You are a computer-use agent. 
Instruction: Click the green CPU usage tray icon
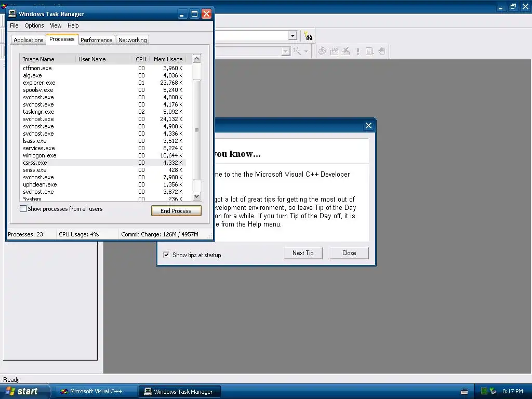click(x=484, y=391)
